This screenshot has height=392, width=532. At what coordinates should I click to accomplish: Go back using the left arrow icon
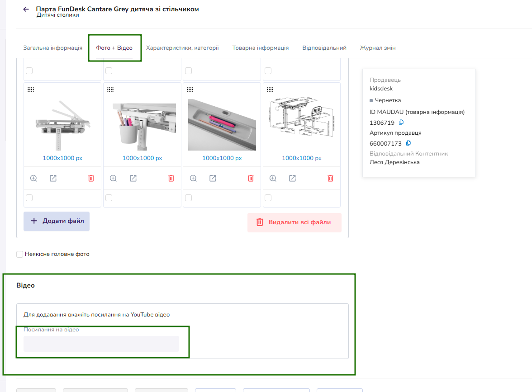26,9
